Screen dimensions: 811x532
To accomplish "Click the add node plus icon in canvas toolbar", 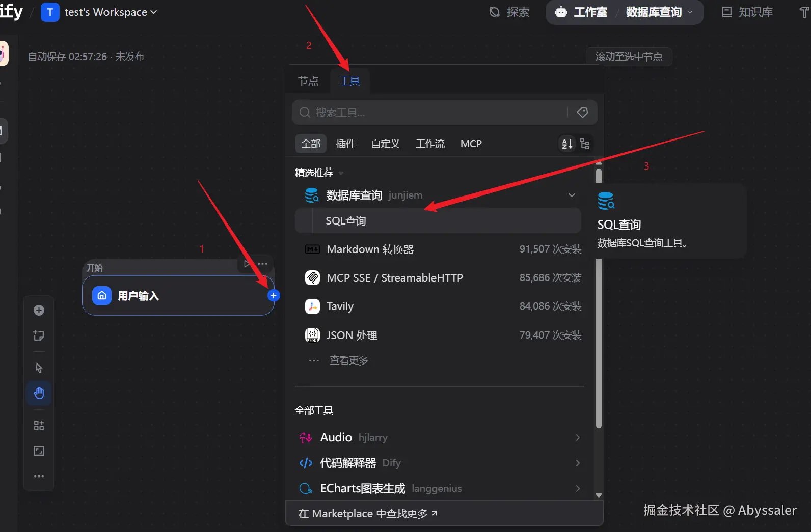I will pyautogui.click(x=39, y=310).
